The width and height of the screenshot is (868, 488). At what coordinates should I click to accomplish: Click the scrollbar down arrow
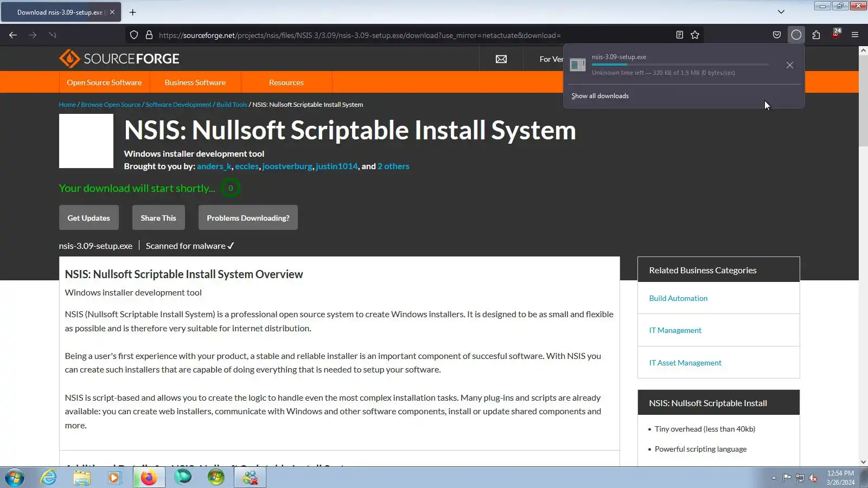click(863, 462)
